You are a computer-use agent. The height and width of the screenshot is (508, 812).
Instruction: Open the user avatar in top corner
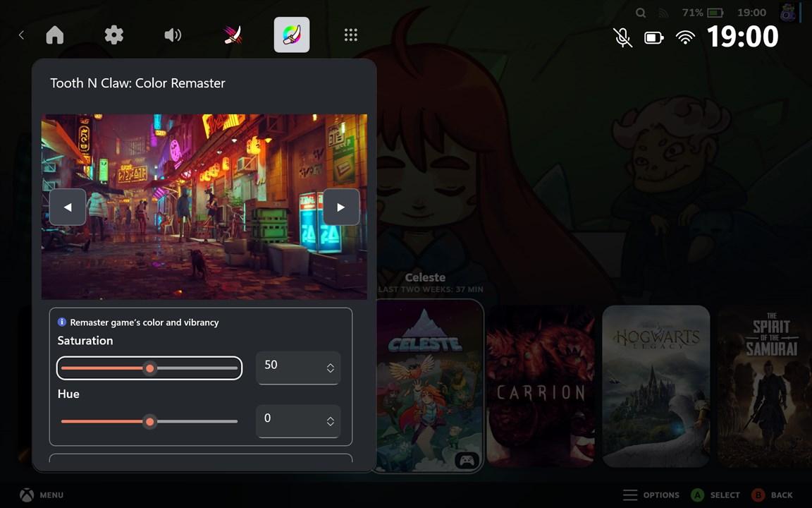point(787,13)
